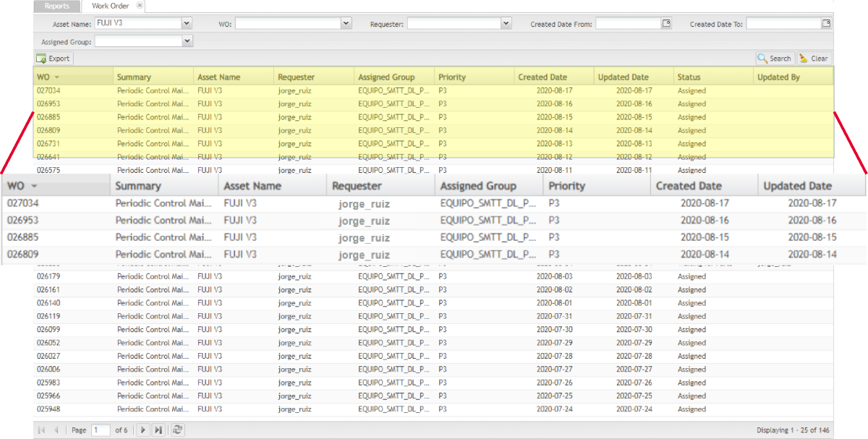Screen dimensions: 868x439
Task: Sort by the Updated By column header
Action: [x=794, y=77]
